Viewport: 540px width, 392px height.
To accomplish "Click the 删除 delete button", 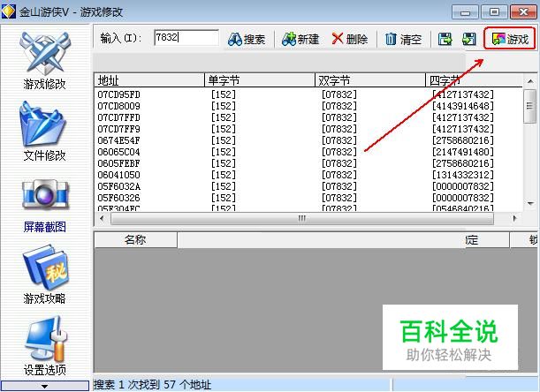I will tap(350, 39).
